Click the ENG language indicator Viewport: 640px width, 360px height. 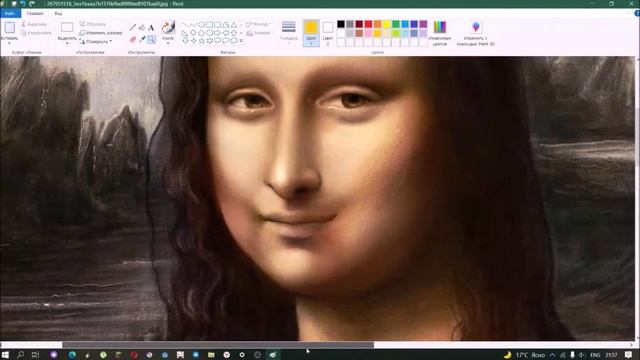tap(595, 355)
